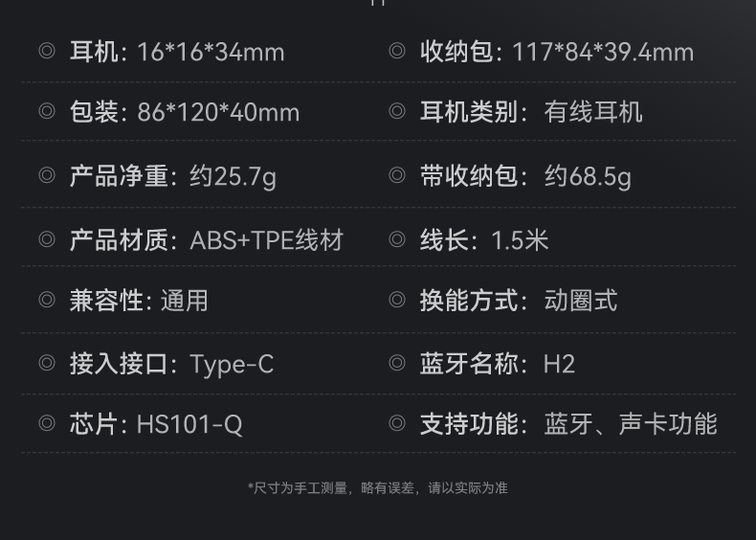Click the bullet icon beside 接入接口
The width and height of the screenshot is (756, 540).
[47, 364]
